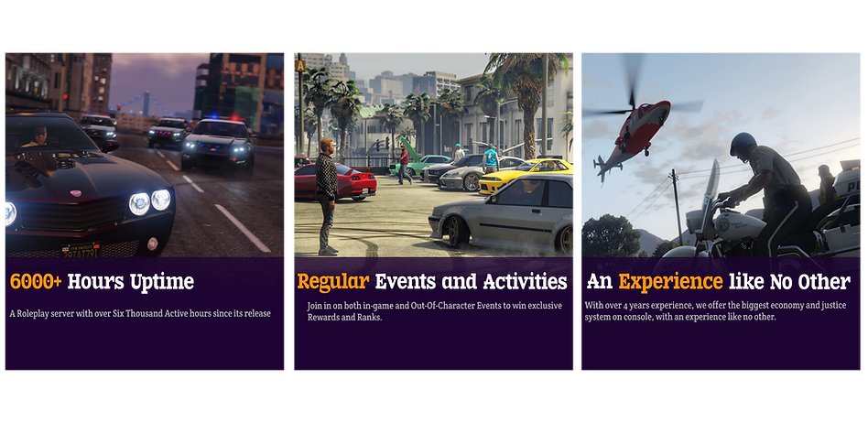The image size is (868, 423).
Task: Click the "An Experience like No Other" heading
Action: click(719, 282)
